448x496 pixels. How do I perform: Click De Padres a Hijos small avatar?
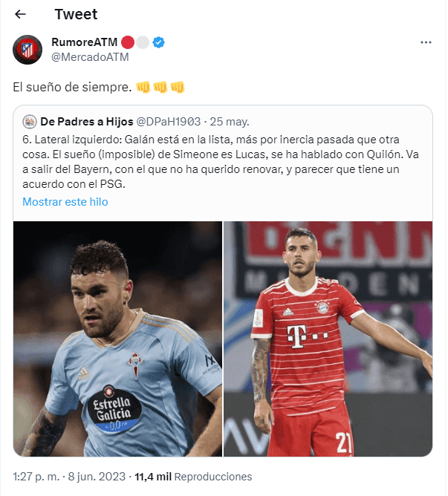pos(30,122)
